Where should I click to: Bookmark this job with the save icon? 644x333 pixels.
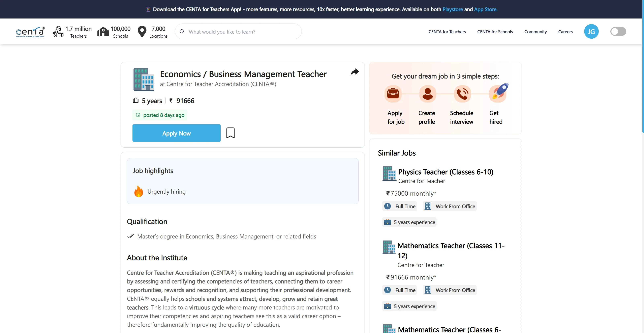[230, 133]
